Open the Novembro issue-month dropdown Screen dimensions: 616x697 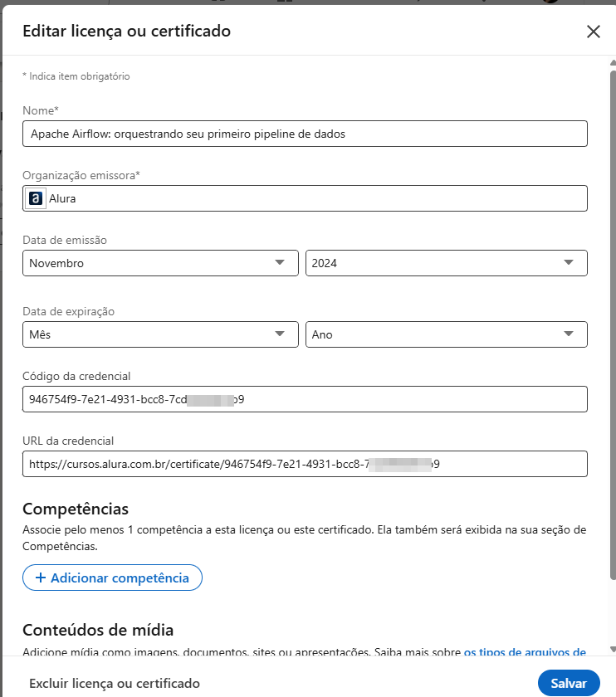pyautogui.click(x=158, y=262)
